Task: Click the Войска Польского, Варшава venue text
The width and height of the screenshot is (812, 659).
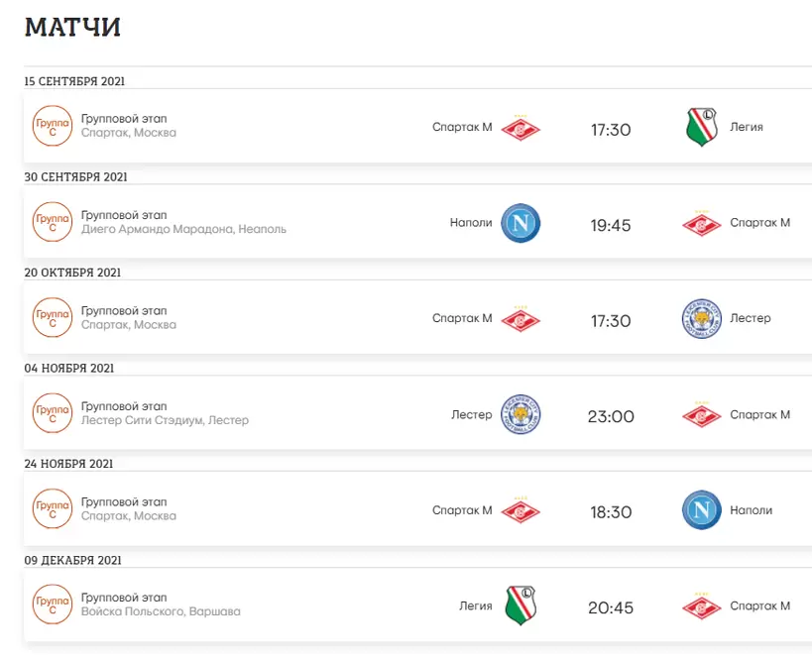Action: (161, 611)
